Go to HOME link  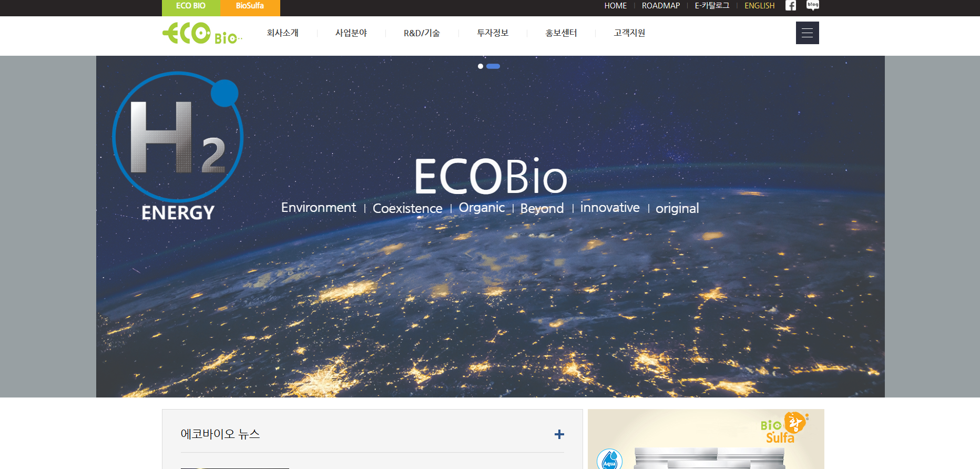click(x=616, y=6)
